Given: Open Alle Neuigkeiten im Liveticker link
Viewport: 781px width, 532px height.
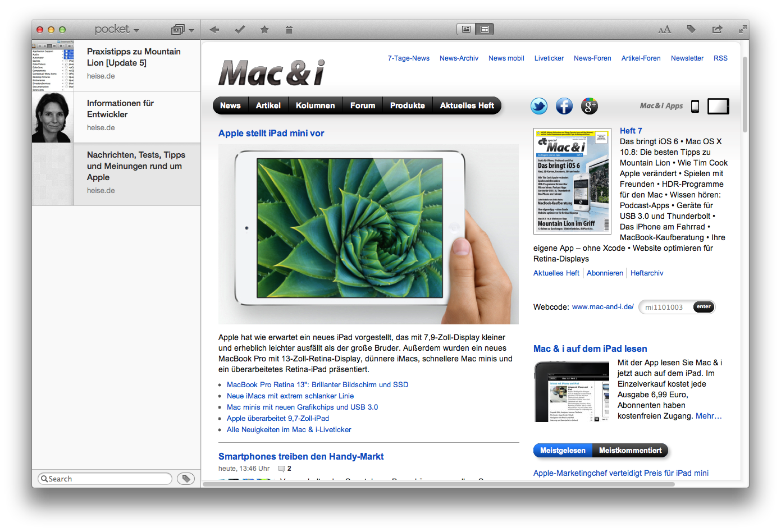Looking at the screenshot, I should click(289, 430).
